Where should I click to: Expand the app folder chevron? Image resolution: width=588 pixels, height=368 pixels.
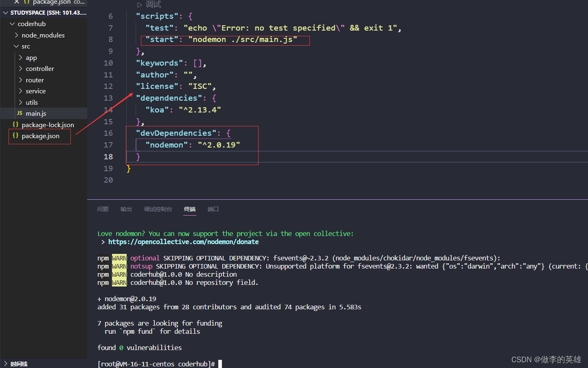[20, 57]
